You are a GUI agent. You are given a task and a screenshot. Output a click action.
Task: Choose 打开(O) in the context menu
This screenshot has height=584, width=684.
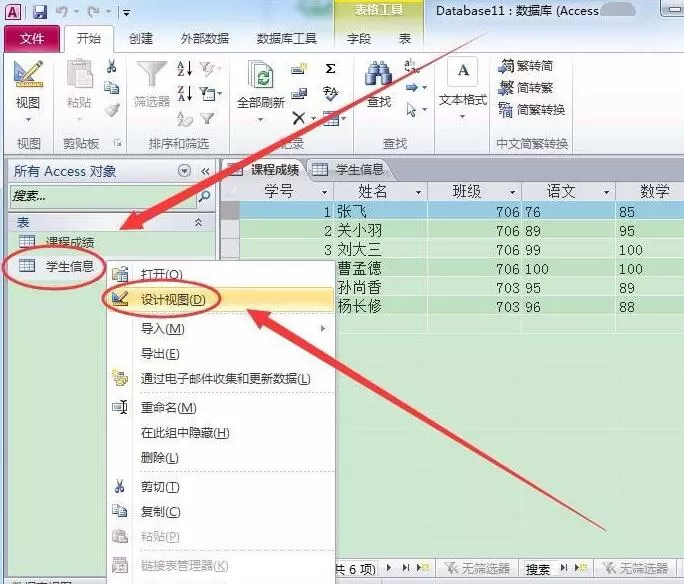pos(222,274)
